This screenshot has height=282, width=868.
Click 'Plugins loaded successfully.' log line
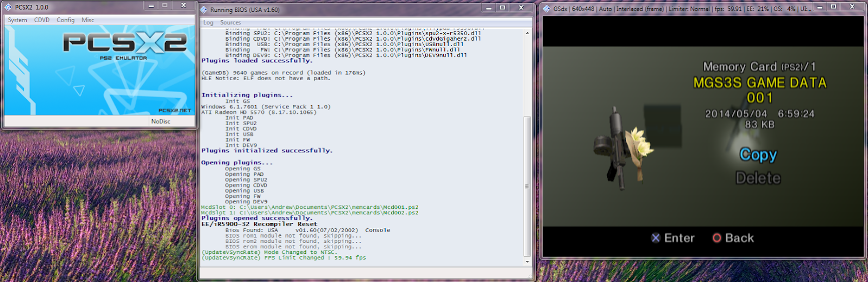coord(256,61)
